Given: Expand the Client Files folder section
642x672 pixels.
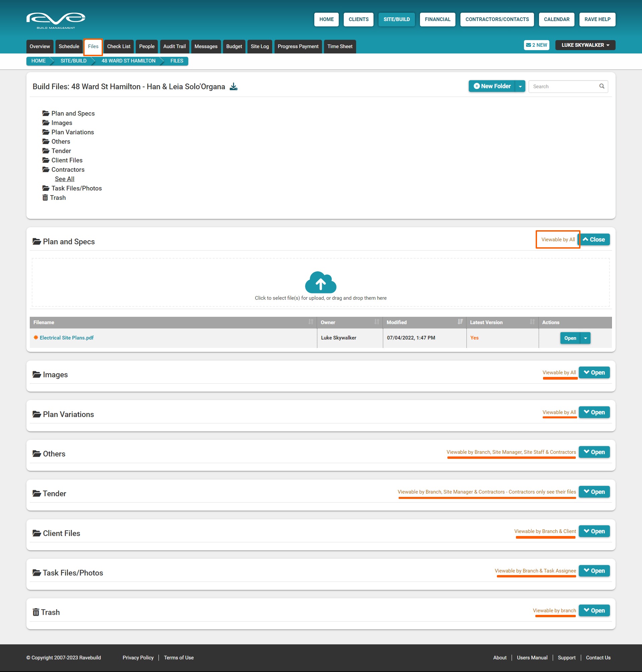Looking at the screenshot, I should click(594, 531).
